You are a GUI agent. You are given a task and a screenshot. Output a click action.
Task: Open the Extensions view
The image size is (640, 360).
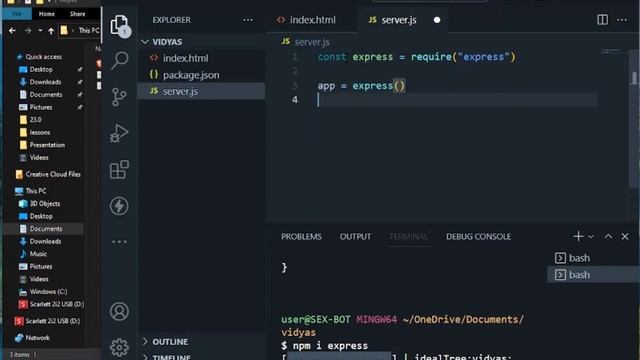(119, 169)
